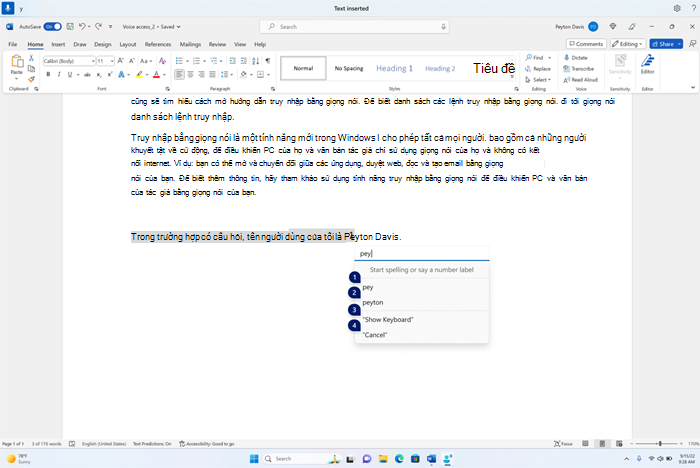The height and width of the screenshot is (468, 700).
Task: Adjust the zoom slider in status bar
Action: coord(660,443)
